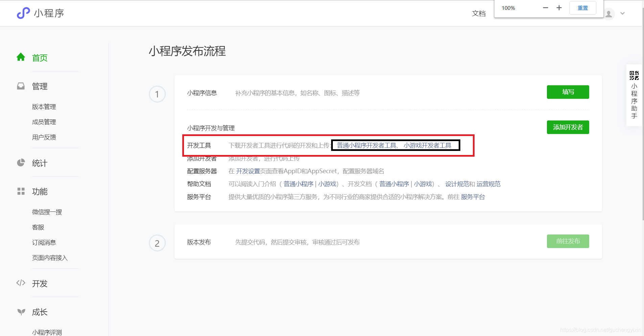Go to 首页 in sidebar
Viewport: 644px width, 336px height.
coord(40,58)
